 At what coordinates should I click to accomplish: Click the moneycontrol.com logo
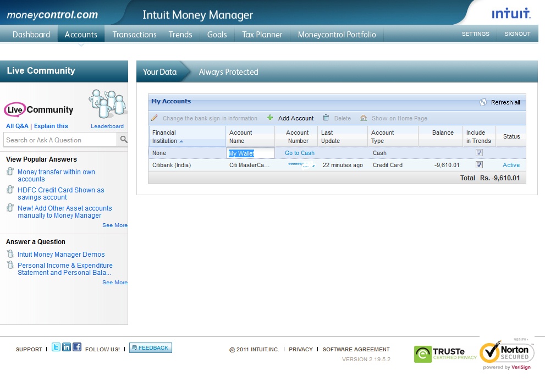point(52,15)
